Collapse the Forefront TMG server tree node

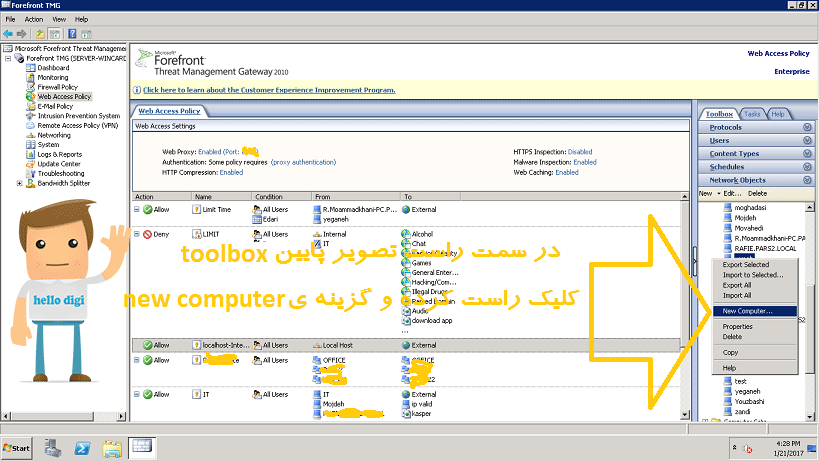[8, 58]
